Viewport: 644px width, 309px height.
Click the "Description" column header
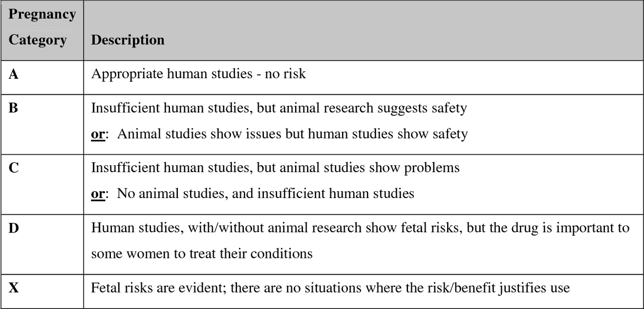[128, 40]
